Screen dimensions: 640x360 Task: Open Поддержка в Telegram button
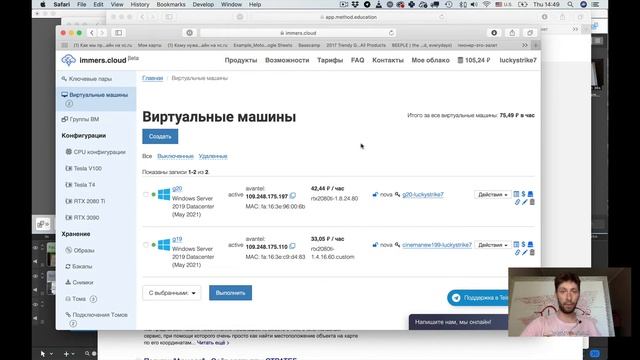coord(478,298)
